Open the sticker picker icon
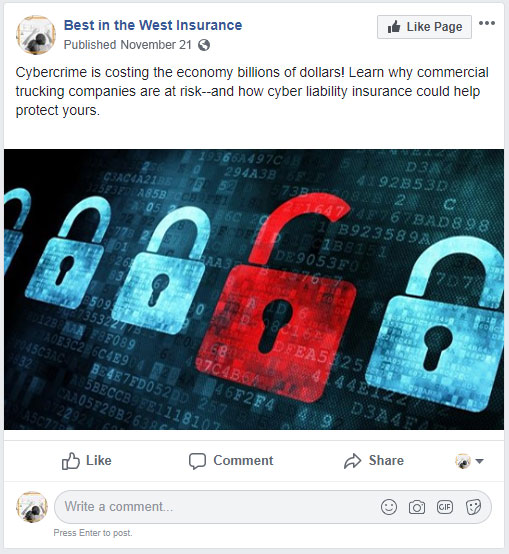Viewport: 509px width, 554px height. (x=473, y=507)
